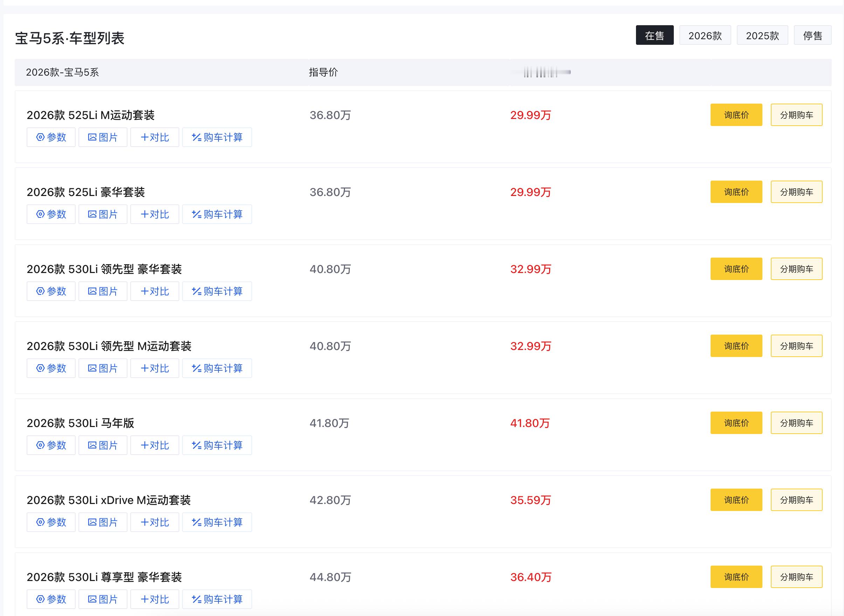Screen dimensions: 844x616
Task: Open the 2026款 525Li 豪华套装 title
Action: (x=86, y=192)
